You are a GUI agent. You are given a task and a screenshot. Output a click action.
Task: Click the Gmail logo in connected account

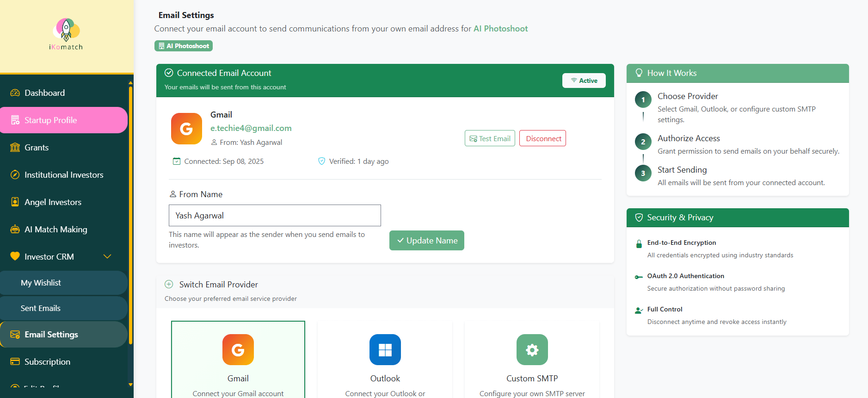(x=186, y=129)
